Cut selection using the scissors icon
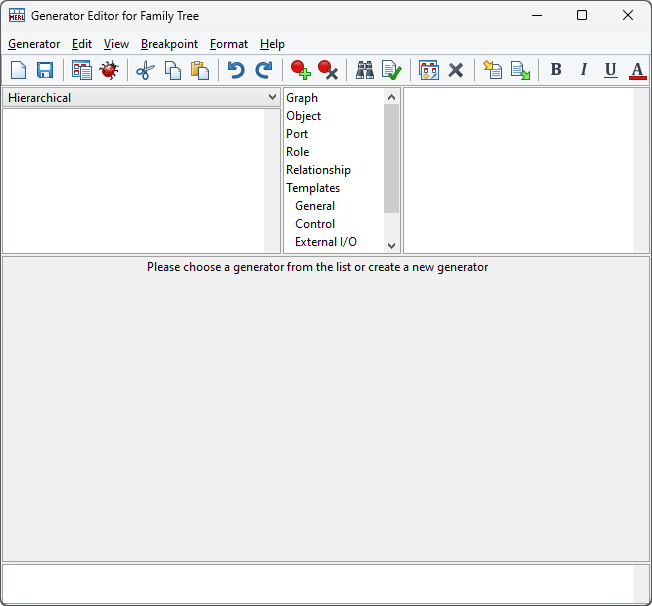 [x=146, y=70]
